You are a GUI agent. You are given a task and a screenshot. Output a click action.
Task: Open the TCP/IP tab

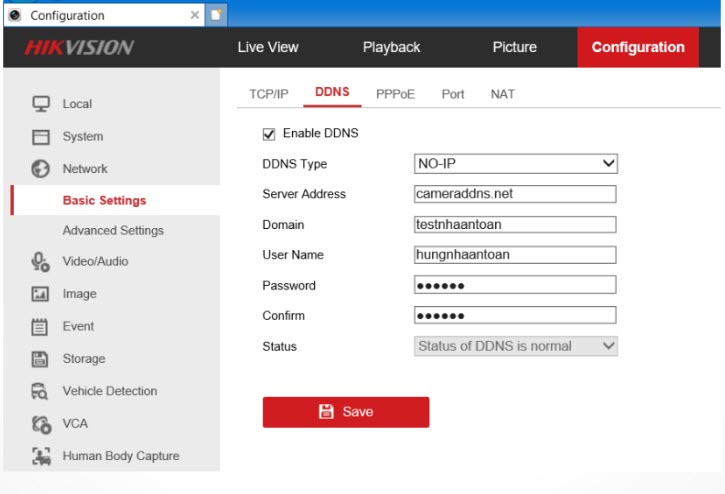coord(268,94)
